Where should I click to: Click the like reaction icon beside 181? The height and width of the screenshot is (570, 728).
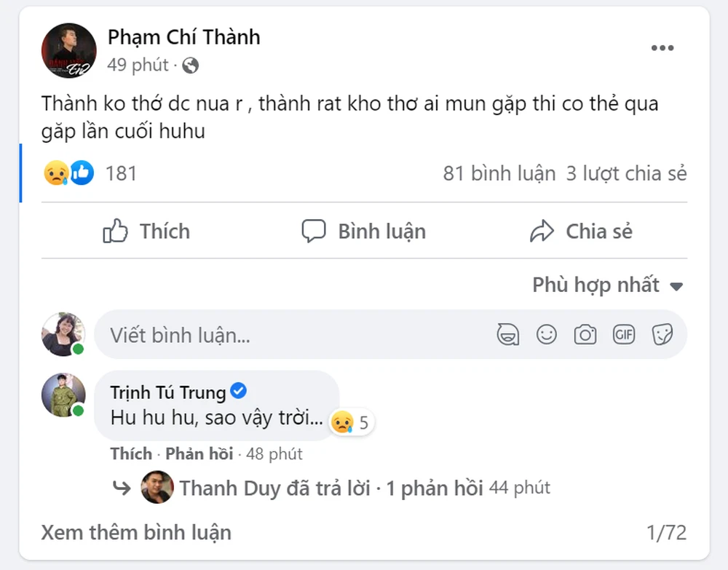tap(82, 173)
